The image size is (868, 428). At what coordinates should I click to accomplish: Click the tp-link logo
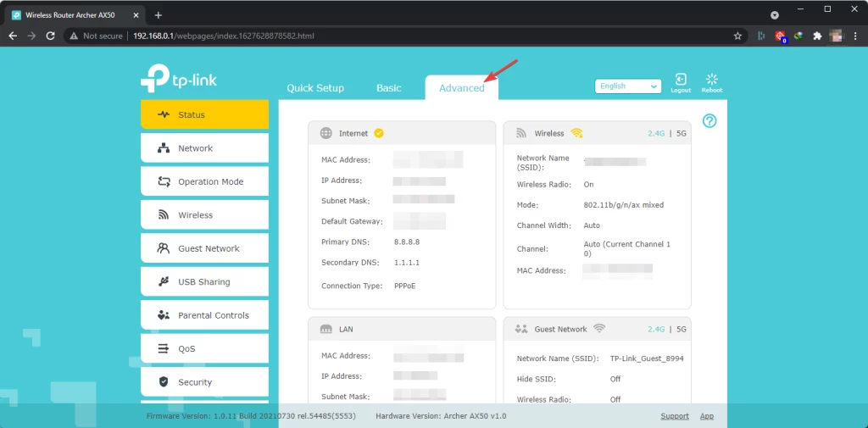[179, 79]
